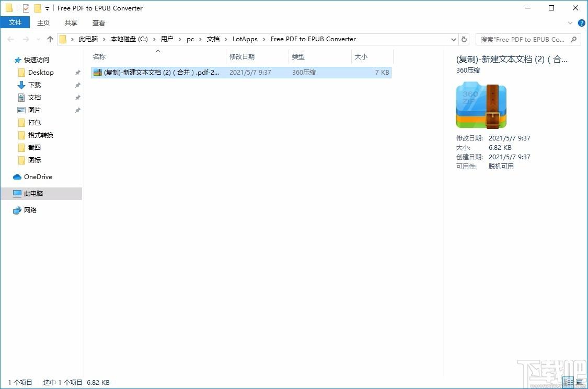Switch to details view in status bar
588x389 pixels.
point(568,382)
